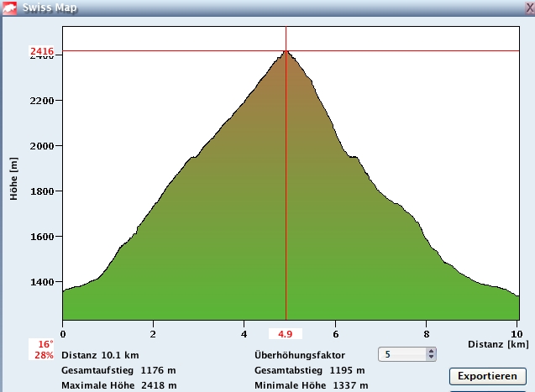Click the red 28% slope gradient readout
This screenshot has height=392, width=535.
tap(45, 356)
